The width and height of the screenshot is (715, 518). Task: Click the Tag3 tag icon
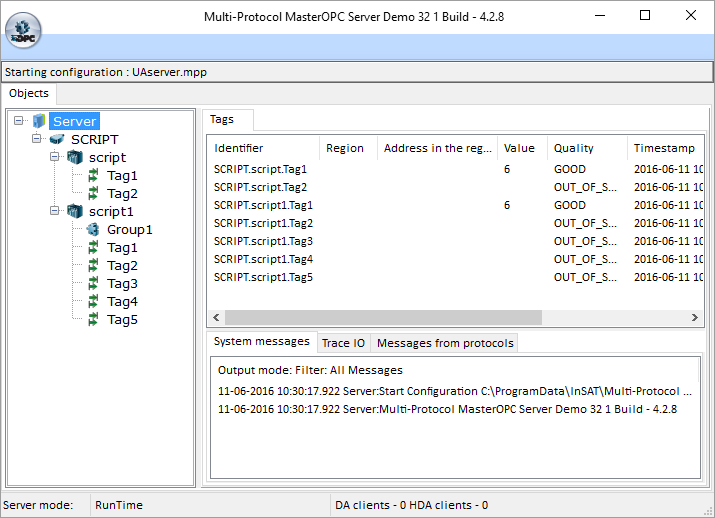point(93,284)
